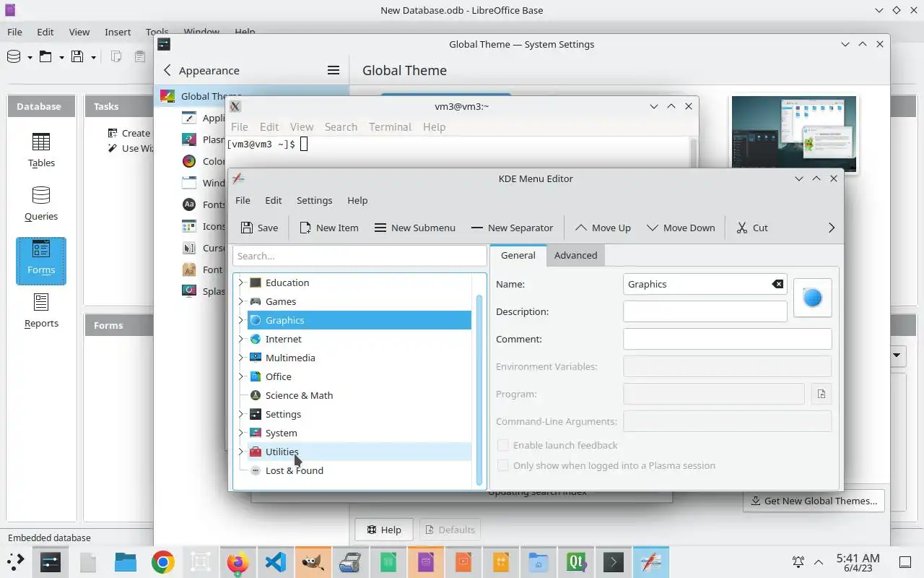
Task: Toggle Enable launch feedback checkbox
Action: pyautogui.click(x=503, y=445)
